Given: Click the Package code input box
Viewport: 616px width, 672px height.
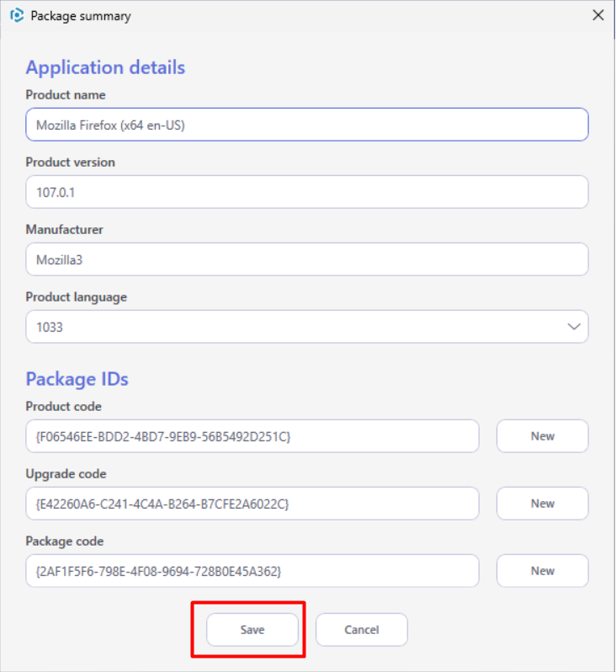Looking at the screenshot, I should click(x=252, y=571).
